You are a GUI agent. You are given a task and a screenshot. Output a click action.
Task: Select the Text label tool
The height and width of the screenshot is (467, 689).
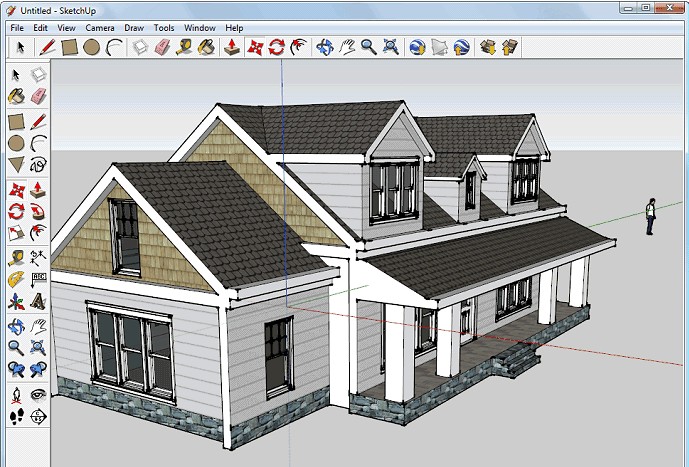(x=38, y=280)
